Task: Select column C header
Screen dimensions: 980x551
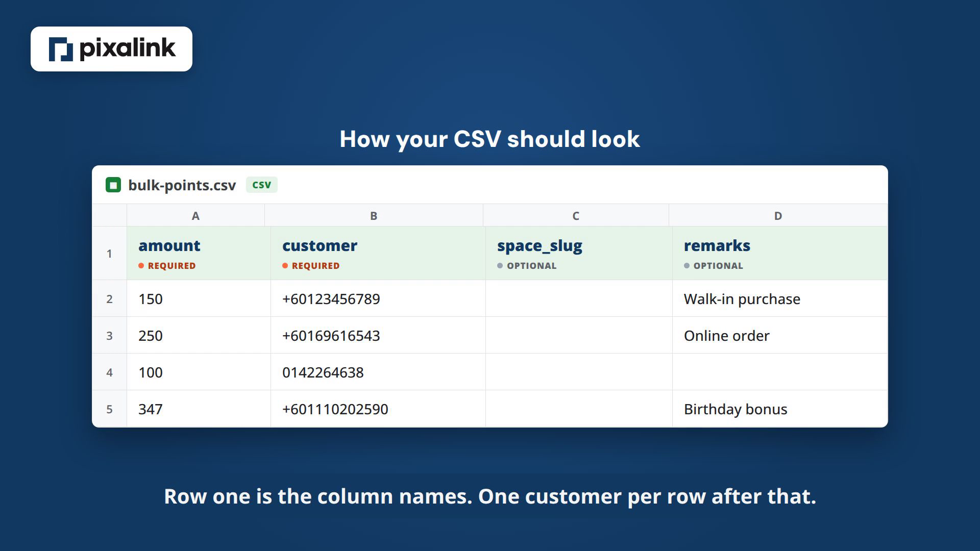Action: tap(576, 215)
